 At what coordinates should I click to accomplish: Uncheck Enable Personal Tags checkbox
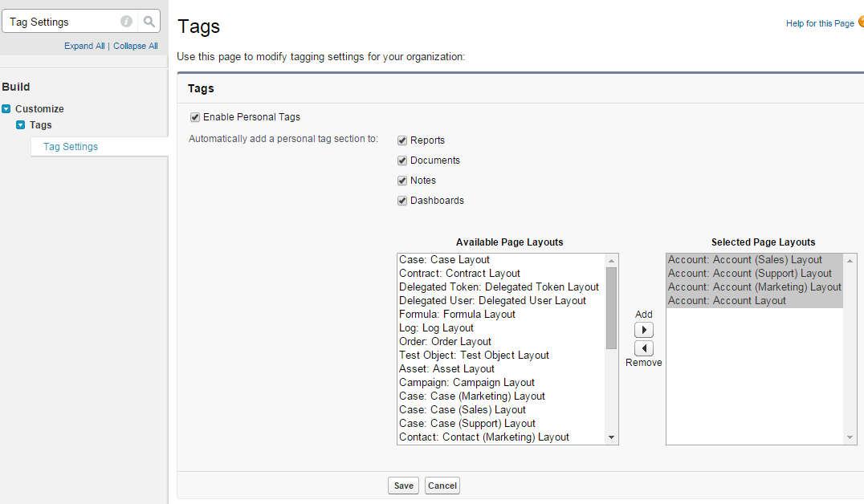194,117
